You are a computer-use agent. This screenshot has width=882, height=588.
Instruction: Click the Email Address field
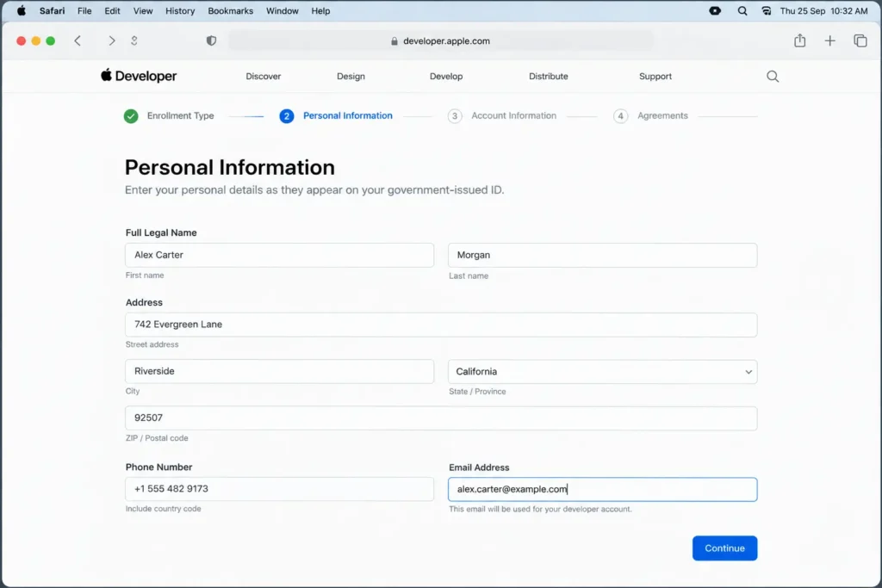(x=602, y=490)
